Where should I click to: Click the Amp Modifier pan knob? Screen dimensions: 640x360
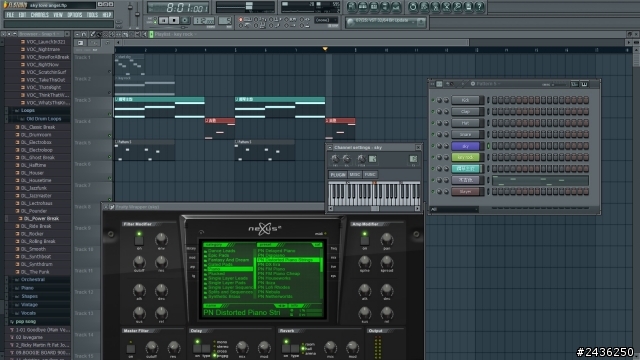pyautogui.click(x=387, y=240)
